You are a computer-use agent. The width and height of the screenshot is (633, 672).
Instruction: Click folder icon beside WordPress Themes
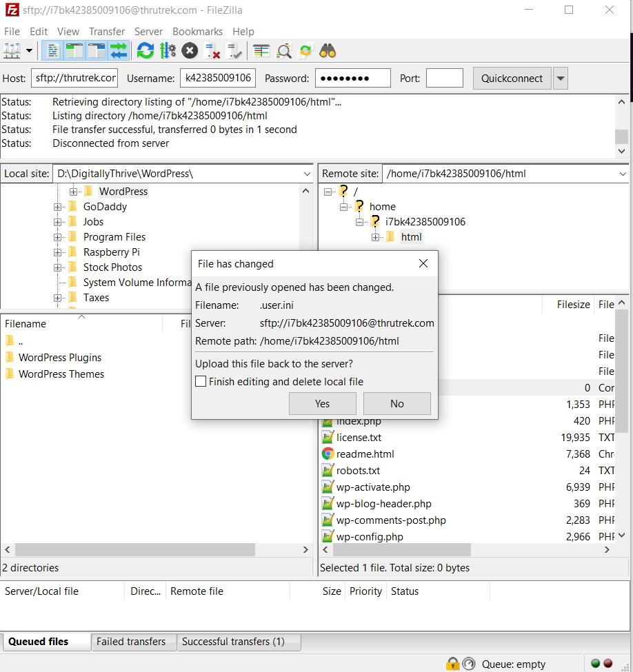tap(10, 374)
